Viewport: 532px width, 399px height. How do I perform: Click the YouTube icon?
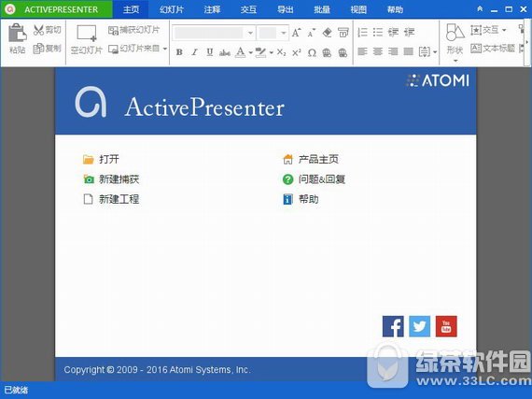446,326
